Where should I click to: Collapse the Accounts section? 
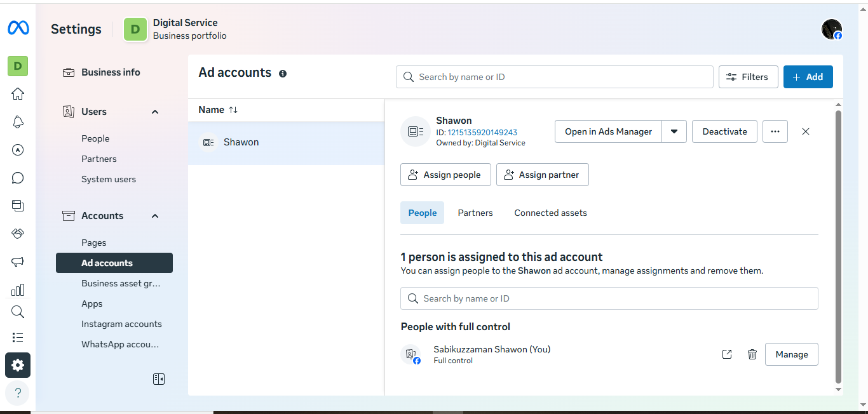(x=154, y=216)
